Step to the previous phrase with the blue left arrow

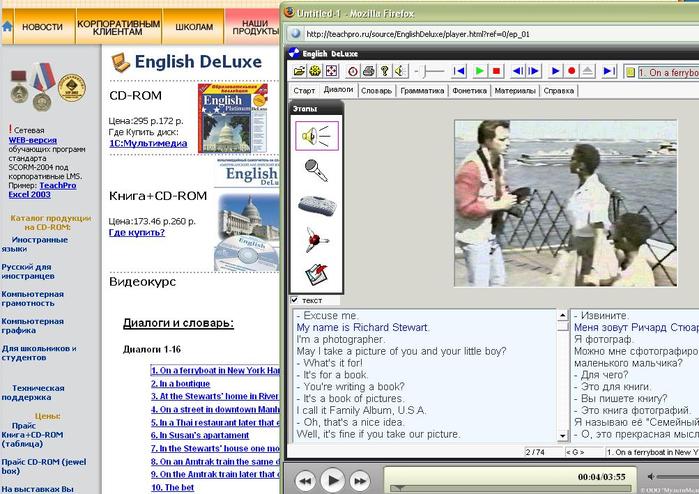[x=517, y=71]
